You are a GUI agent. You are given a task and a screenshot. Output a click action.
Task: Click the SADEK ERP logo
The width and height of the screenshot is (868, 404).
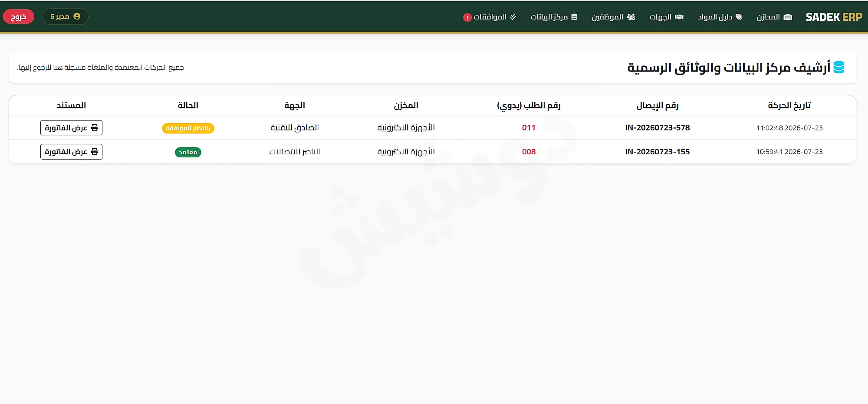pyautogui.click(x=834, y=17)
